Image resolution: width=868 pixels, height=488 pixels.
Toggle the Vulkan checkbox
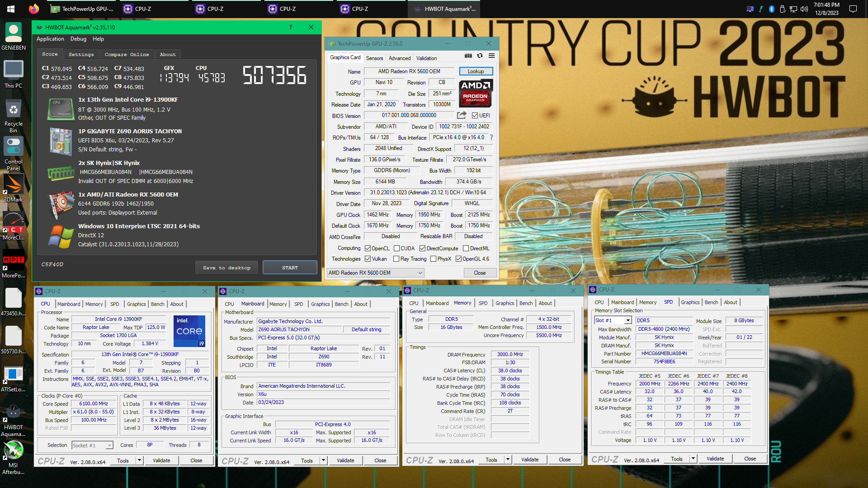(x=368, y=259)
